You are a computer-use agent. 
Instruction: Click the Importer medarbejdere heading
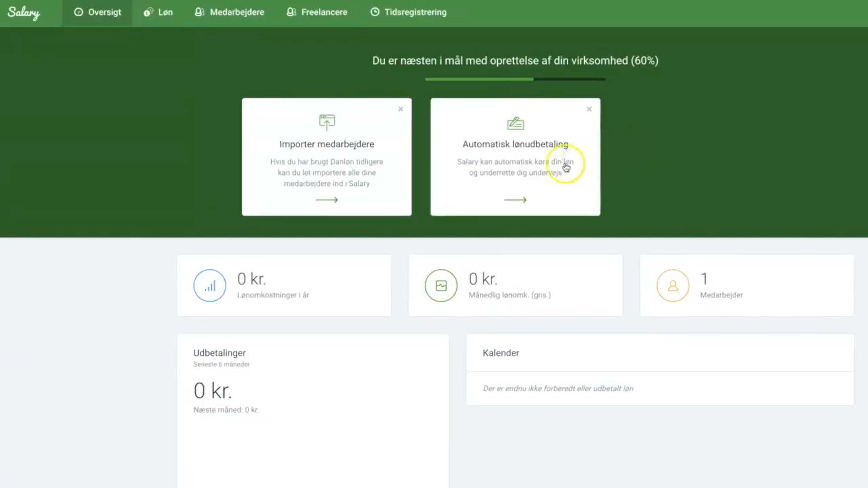(326, 144)
